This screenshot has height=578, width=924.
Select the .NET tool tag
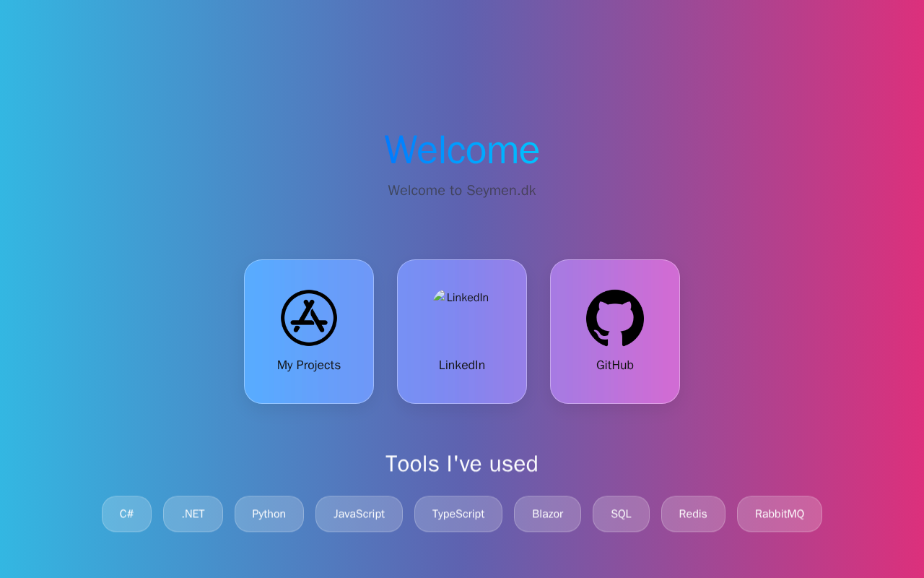193,514
